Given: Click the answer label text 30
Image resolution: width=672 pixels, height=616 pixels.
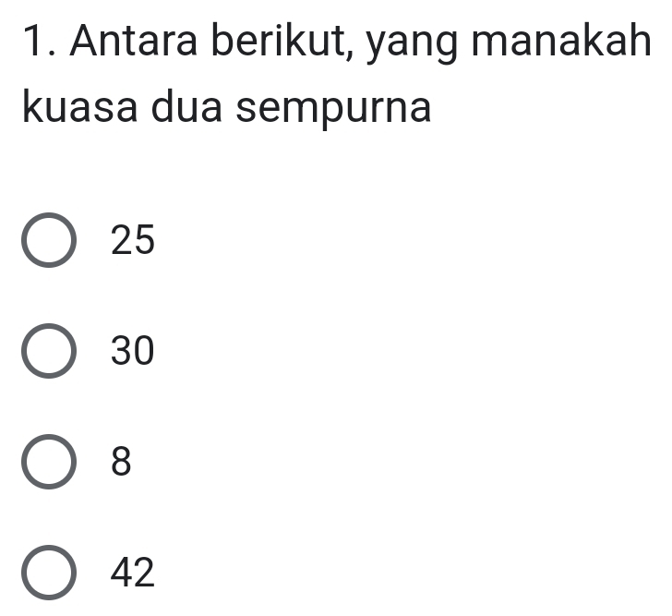Looking at the screenshot, I should point(132,352).
